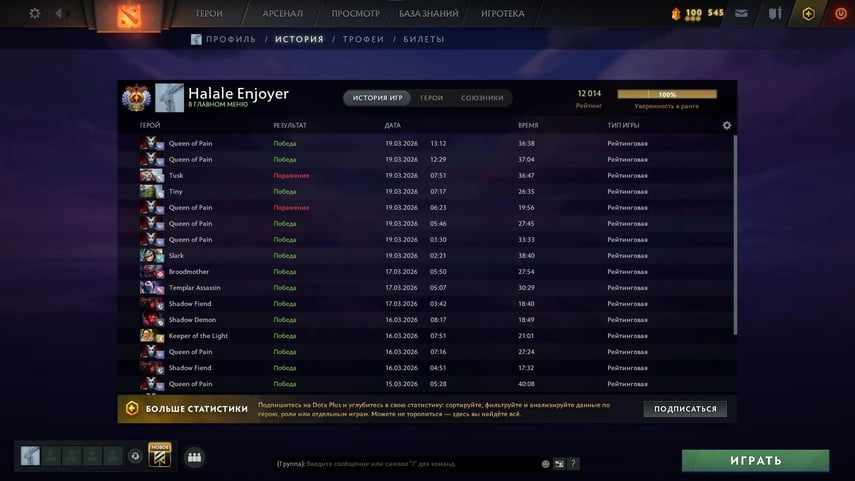Click the green Играть button
The height and width of the screenshot is (481, 855).
(x=755, y=461)
